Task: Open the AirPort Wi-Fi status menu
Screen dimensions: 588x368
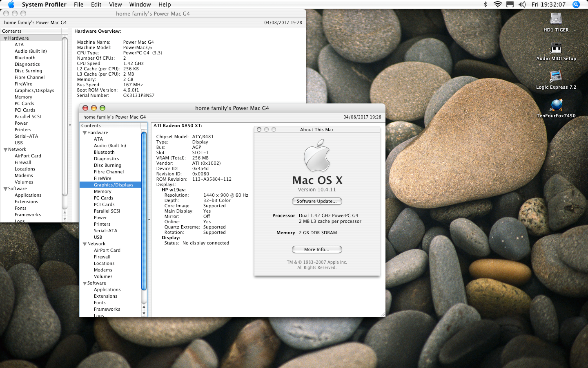Action: pos(497,4)
